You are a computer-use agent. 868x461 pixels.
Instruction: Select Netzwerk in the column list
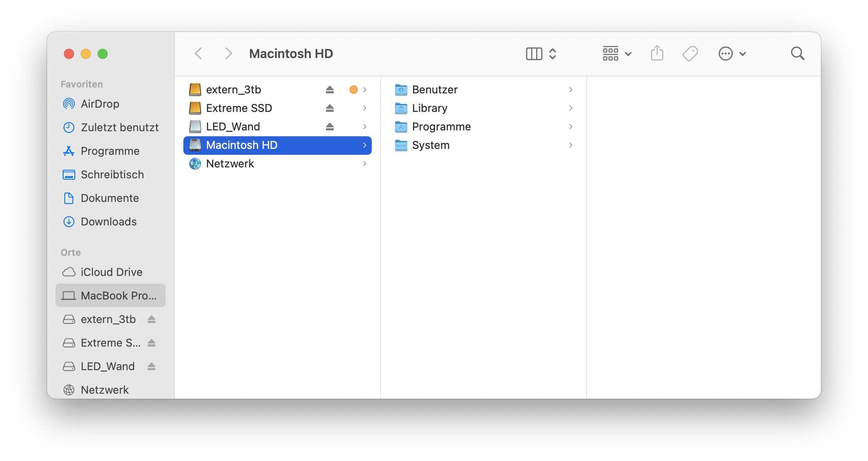230,164
